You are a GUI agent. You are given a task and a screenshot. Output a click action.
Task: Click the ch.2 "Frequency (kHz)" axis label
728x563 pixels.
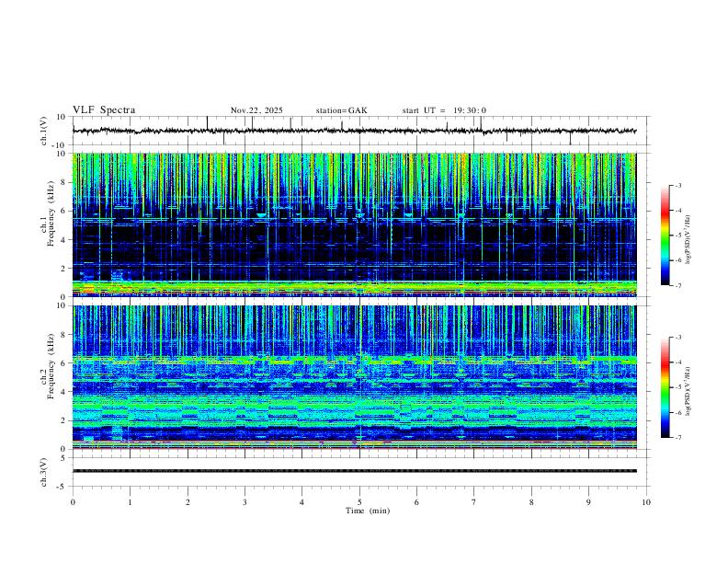[51, 366]
